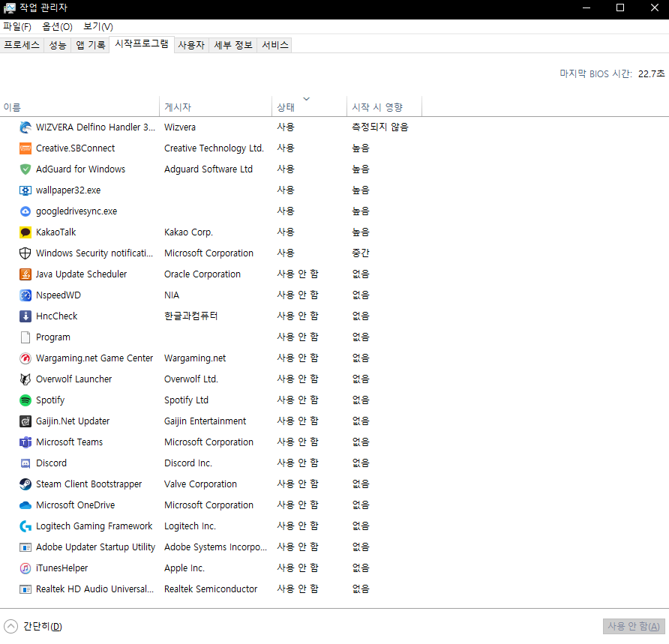This screenshot has width=669, height=644.
Task: Switch to the 프로세스 tab
Action: click(22, 45)
